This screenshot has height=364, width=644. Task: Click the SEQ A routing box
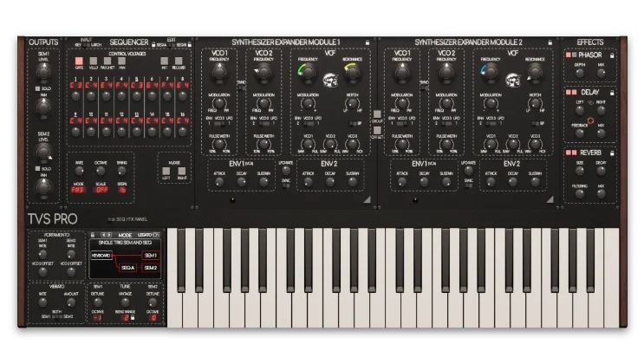[127, 268]
